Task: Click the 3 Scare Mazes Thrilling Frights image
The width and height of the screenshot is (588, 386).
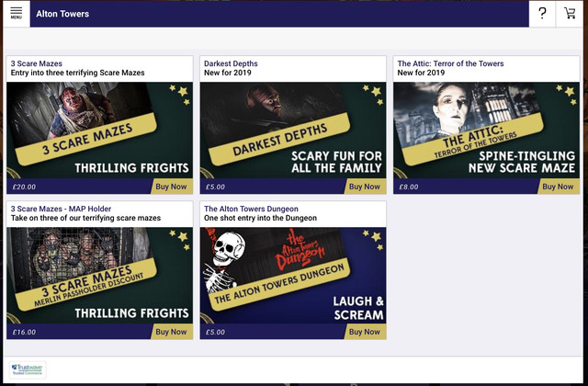Action: [x=100, y=131]
